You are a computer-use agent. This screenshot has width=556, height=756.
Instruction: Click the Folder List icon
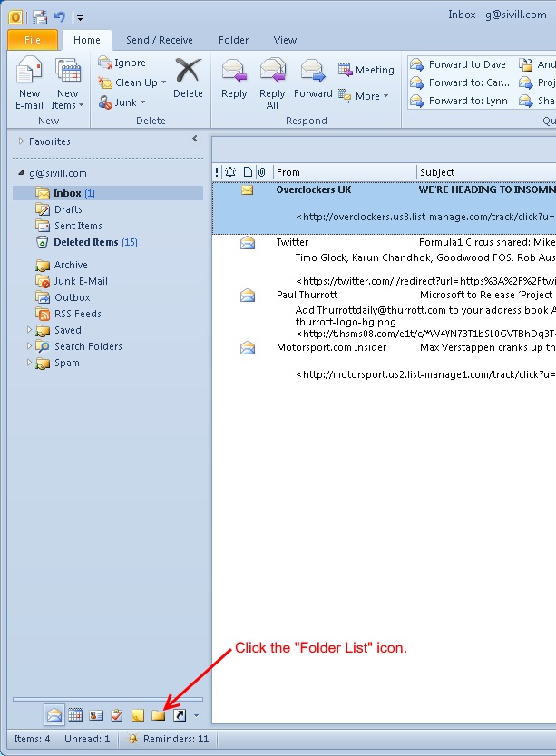pyautogui.click(x=159, y=715)
